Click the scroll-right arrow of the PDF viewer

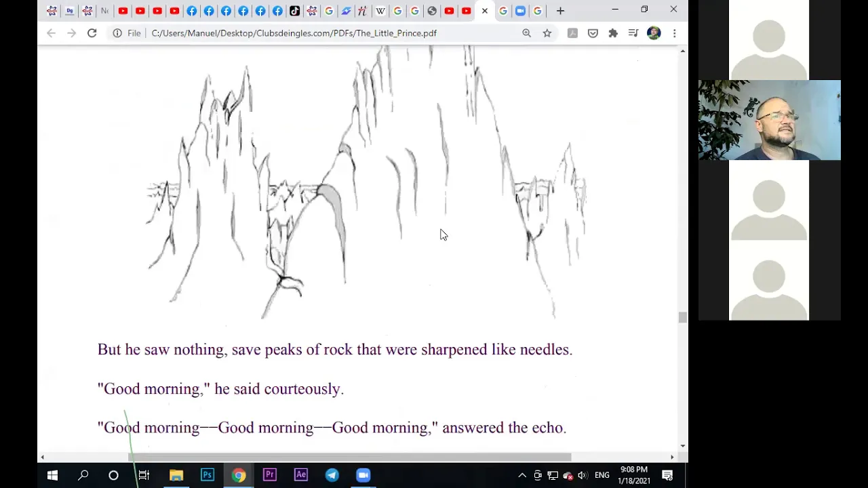pos(672,457)
